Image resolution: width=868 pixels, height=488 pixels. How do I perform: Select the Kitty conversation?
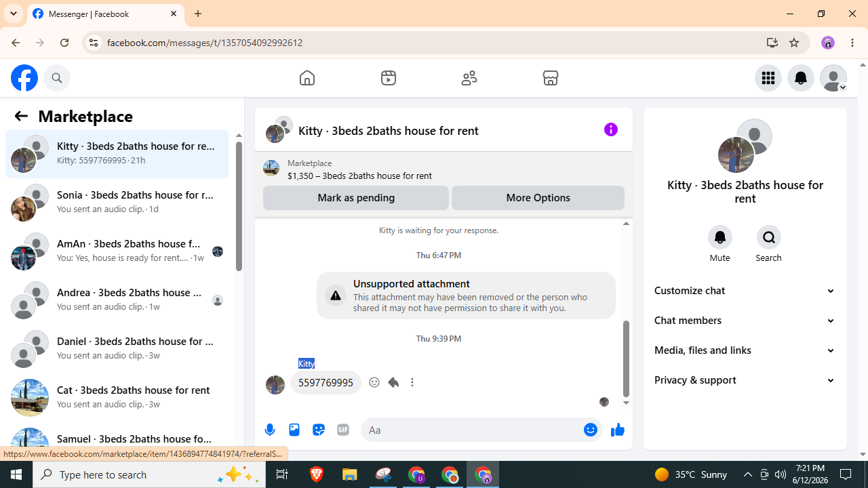pyautogui.click(x=117, y=153)
